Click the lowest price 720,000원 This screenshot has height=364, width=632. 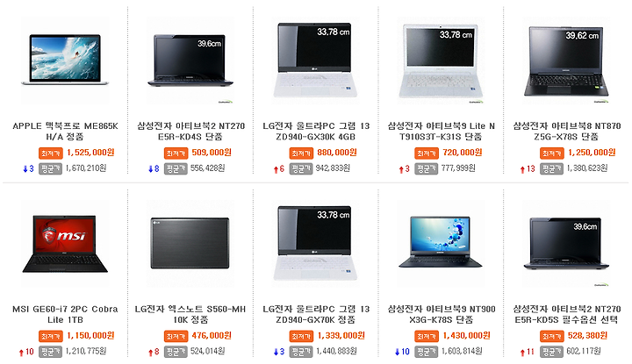(463, 153)
